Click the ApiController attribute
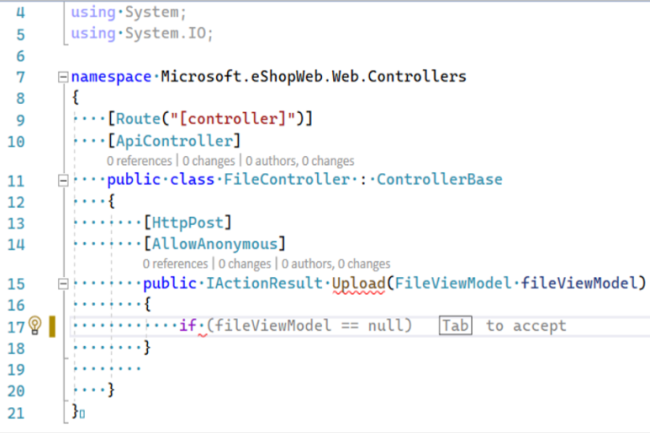The height and width of the screenshot is (433, 650). (x=174, y=139)
